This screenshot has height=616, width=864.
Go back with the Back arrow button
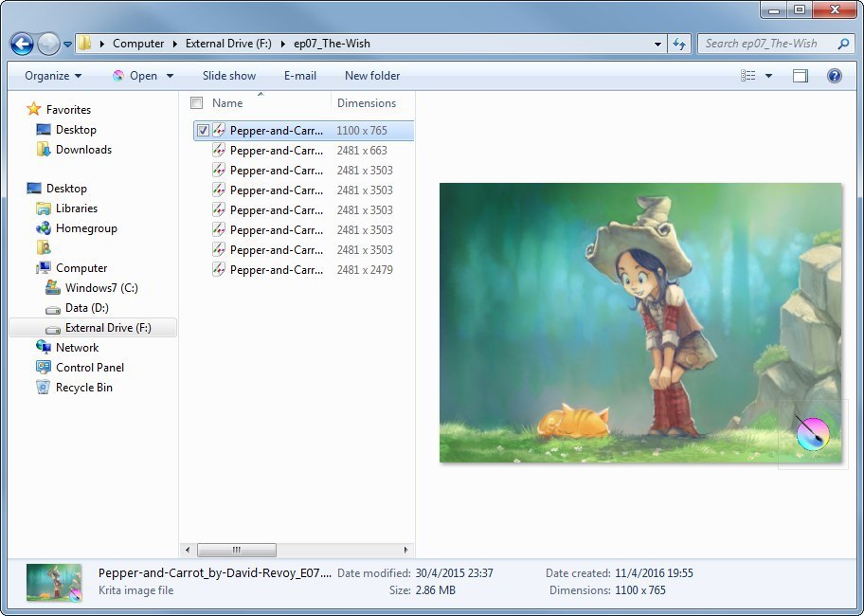(22, 44)
